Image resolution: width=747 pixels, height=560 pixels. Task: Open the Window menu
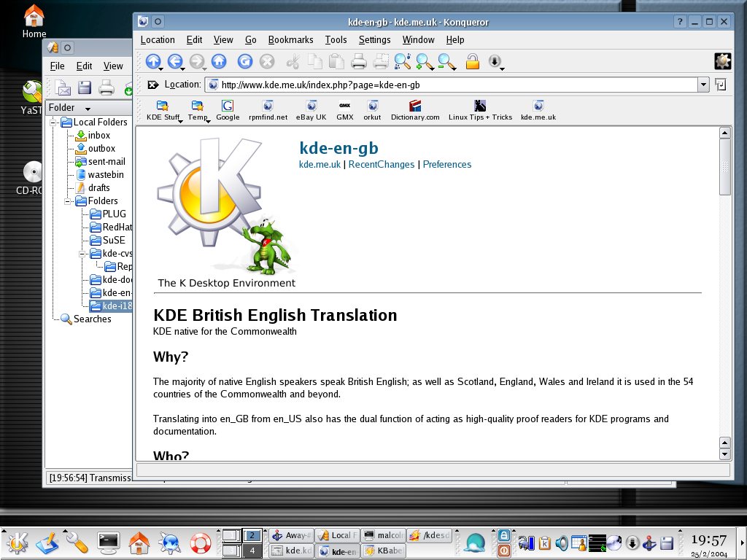pyautogui.click(x=418, y=39)
